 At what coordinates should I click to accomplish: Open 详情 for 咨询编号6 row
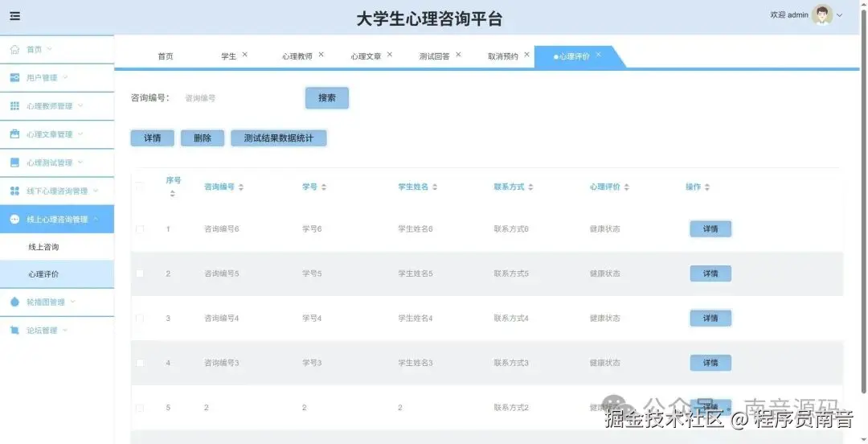pos(710,229)
